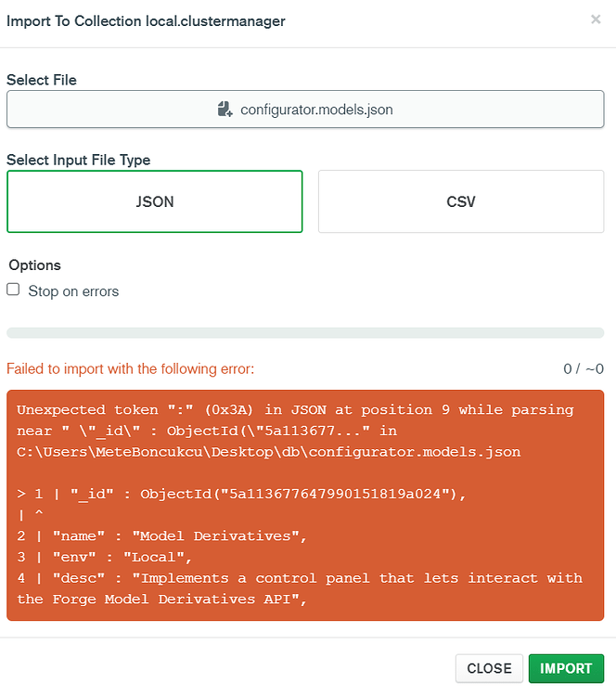The image size is (616, 696).
Task: Click the 'Failed to import' error heading
Action: (130, 369)
